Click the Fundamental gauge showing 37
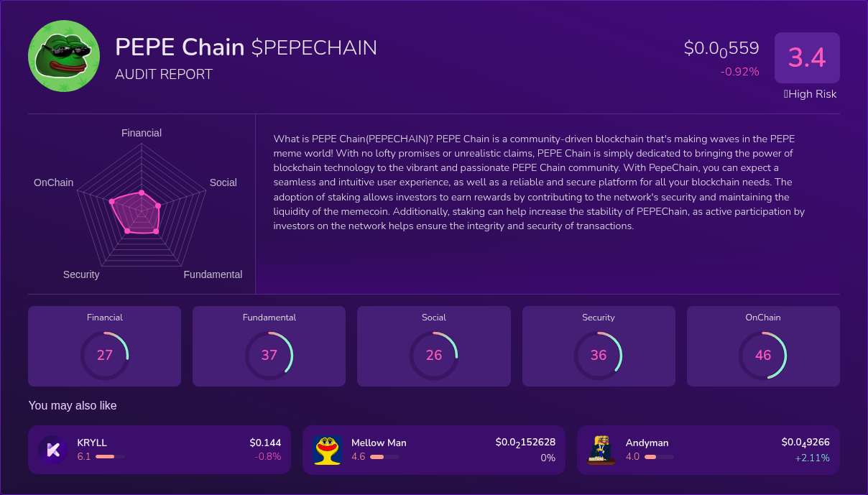 269,354
